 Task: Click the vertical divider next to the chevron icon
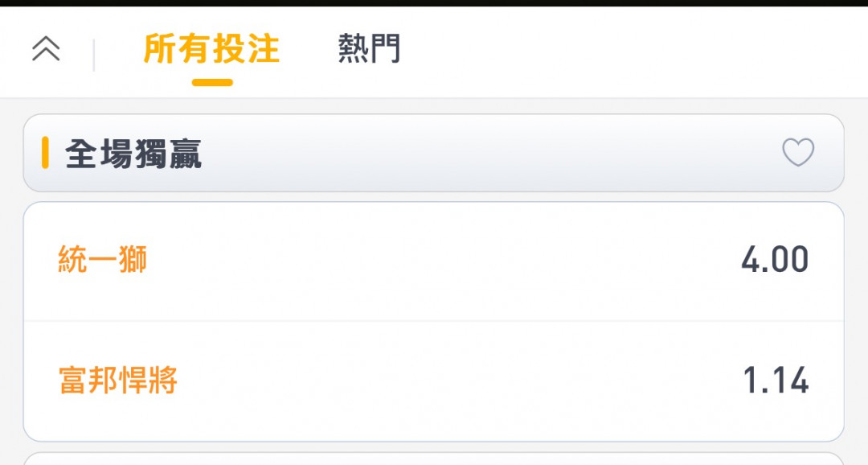click(x=93, y=55)
